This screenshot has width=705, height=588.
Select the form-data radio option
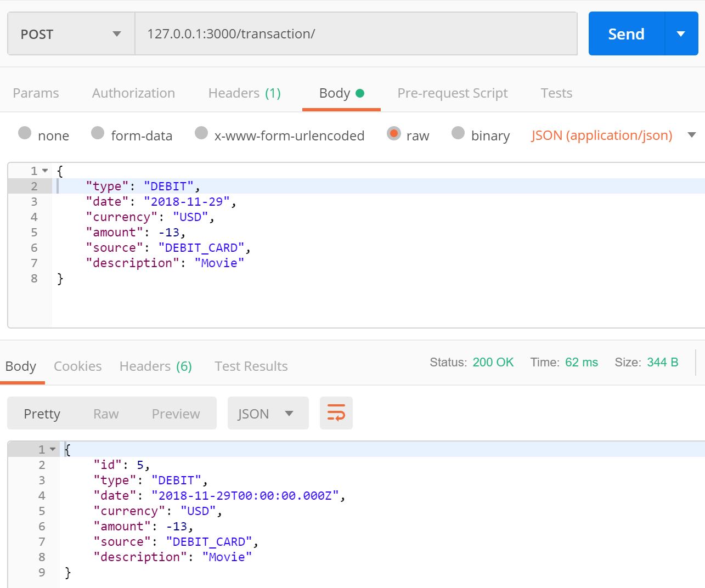[98, 133]
